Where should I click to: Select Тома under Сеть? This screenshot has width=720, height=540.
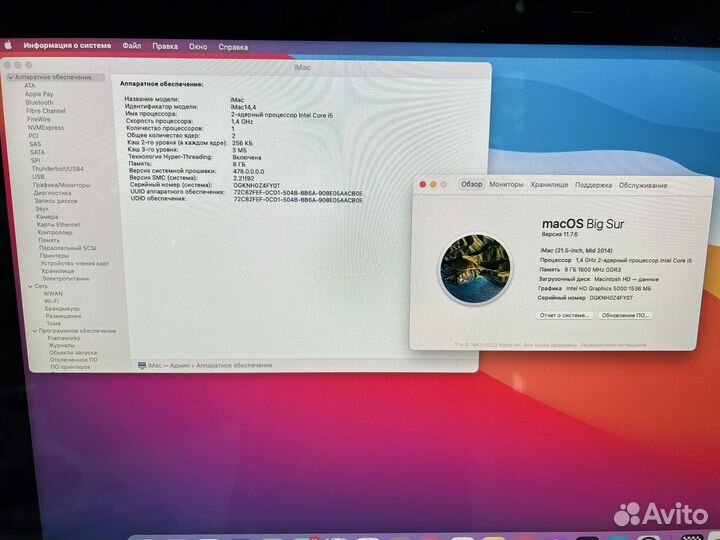[53, 323]
